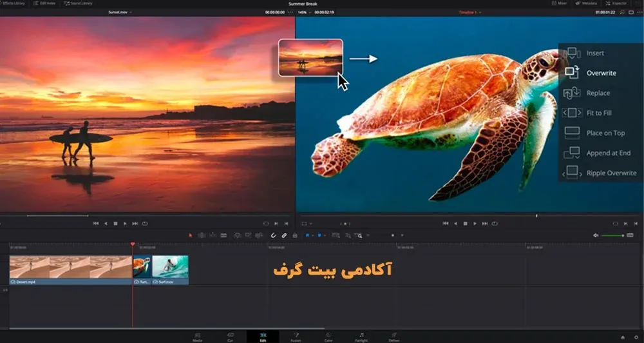Switch to the Cut page

tap(231, 337)
